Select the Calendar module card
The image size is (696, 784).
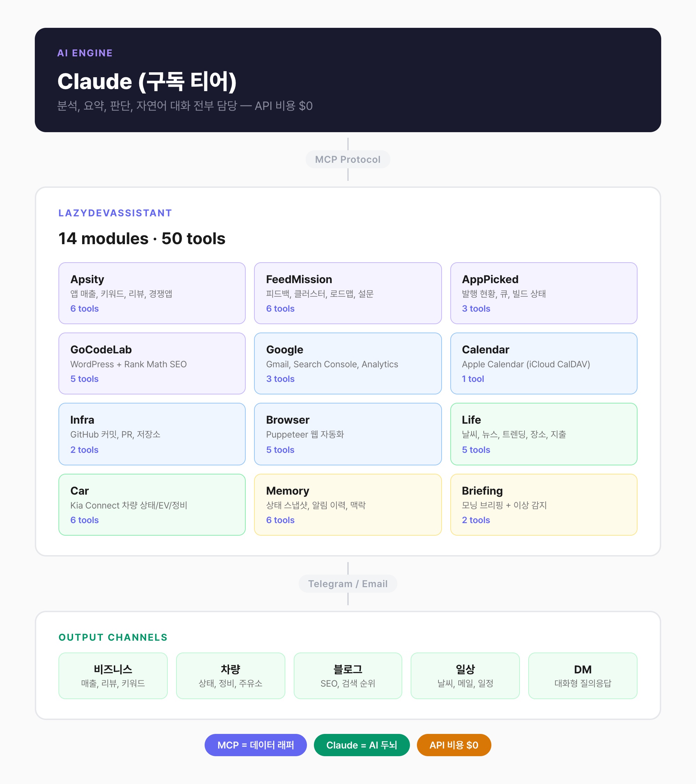pos(543,363)
